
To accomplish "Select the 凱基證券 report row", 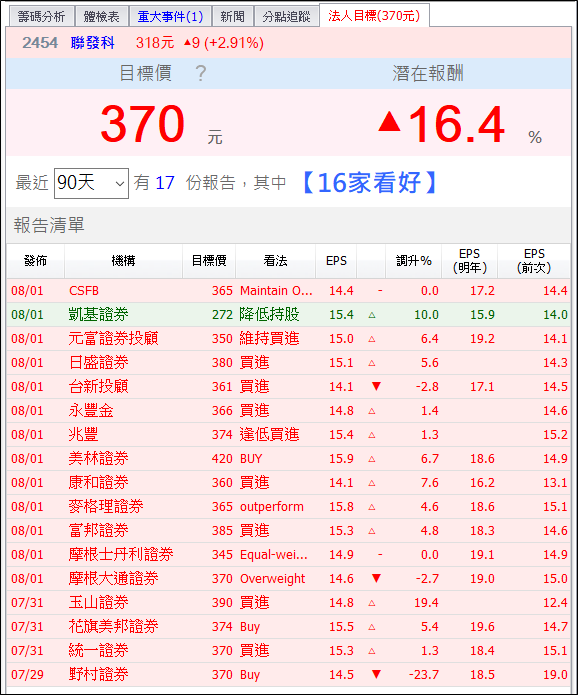I will pyautogui.click(x=289, y=315).
